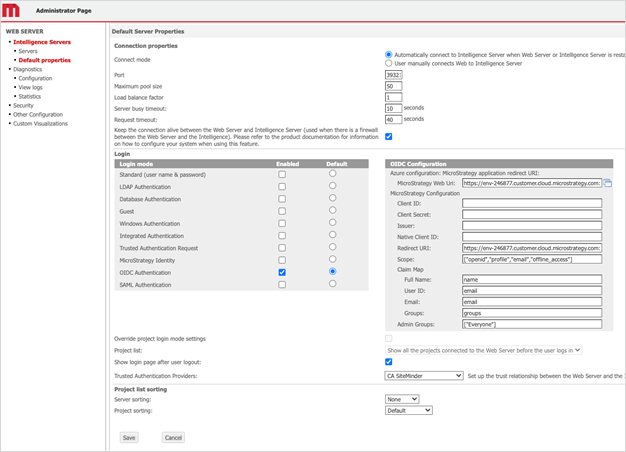The image size is (626, 452).
Task: Select User manually connects radio option
Action: click(389, 63)
